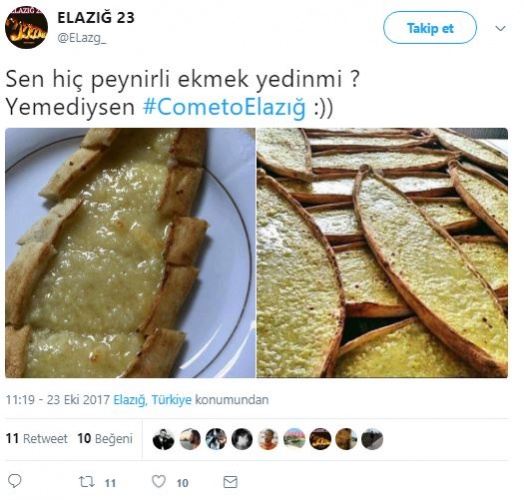Expand the tweet options chevron
Screen dimensions: 524x500
500,28
